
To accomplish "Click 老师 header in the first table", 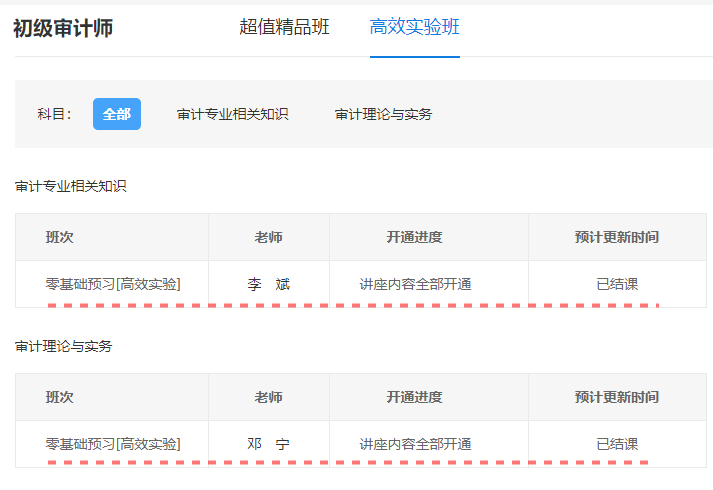I will [x=268, y=237].
